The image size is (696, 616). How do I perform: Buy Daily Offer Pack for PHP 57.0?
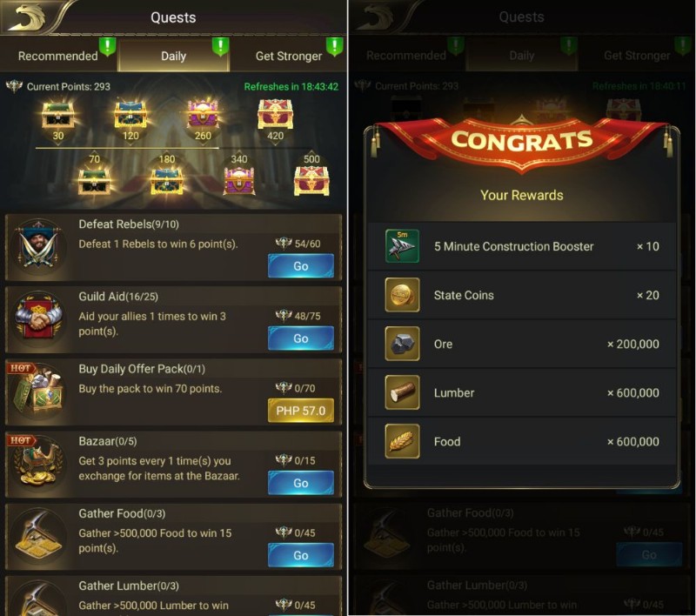click(x=300, y=411)
